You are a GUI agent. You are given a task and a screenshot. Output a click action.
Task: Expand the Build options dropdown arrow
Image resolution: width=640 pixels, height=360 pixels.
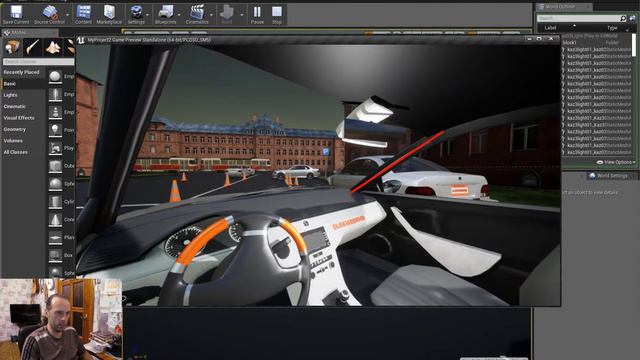click(x=242, y=15)
